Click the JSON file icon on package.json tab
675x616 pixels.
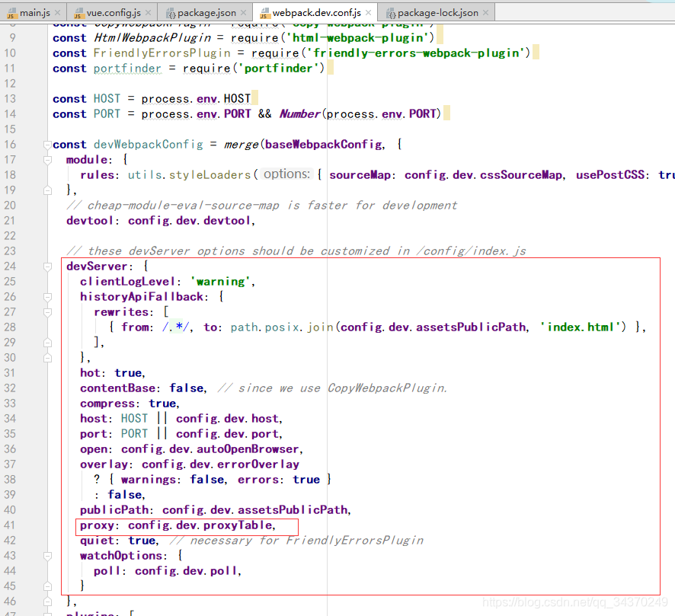[171, 14]
